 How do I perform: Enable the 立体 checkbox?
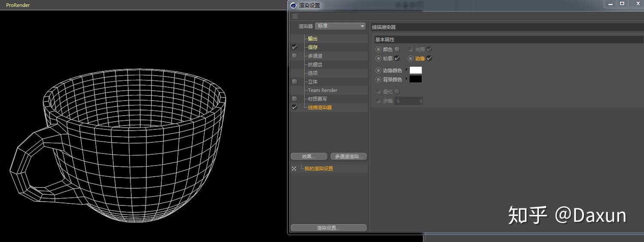[294, 82]
